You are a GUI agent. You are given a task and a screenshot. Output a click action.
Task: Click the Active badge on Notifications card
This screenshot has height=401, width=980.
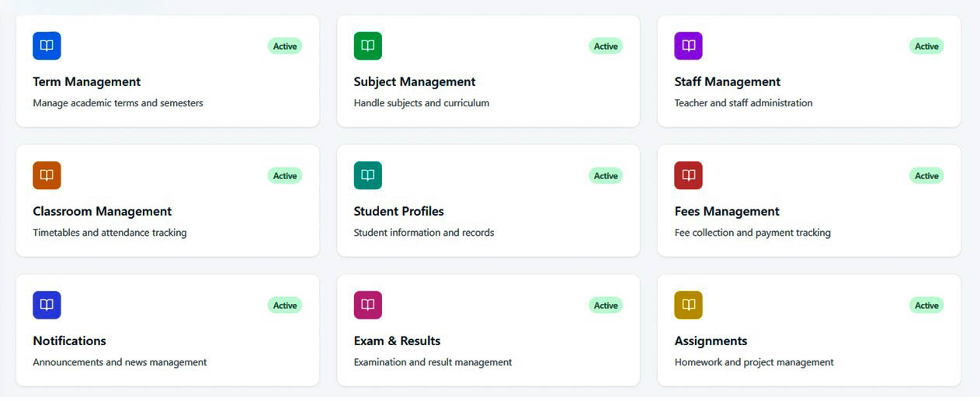click(285, 306)
